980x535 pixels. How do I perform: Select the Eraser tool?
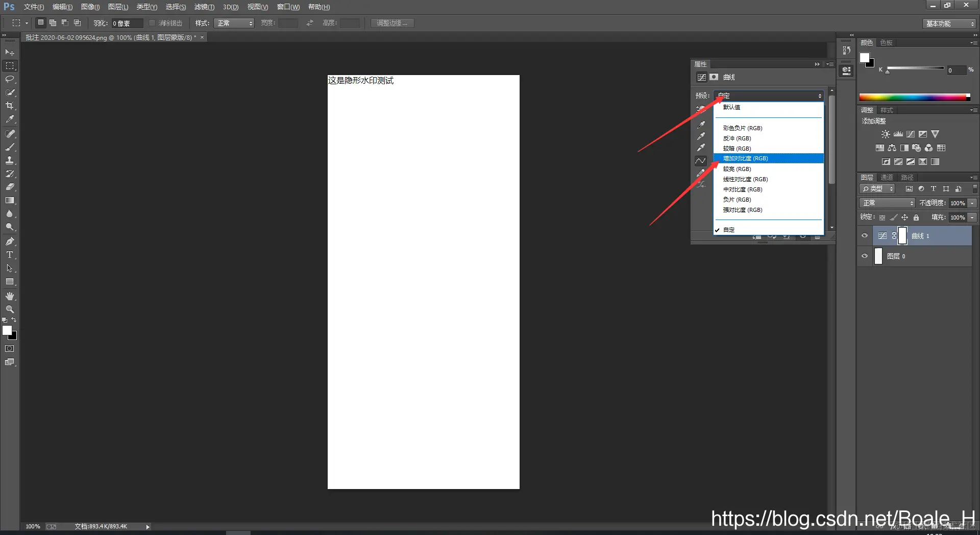[x=10, y=187]
